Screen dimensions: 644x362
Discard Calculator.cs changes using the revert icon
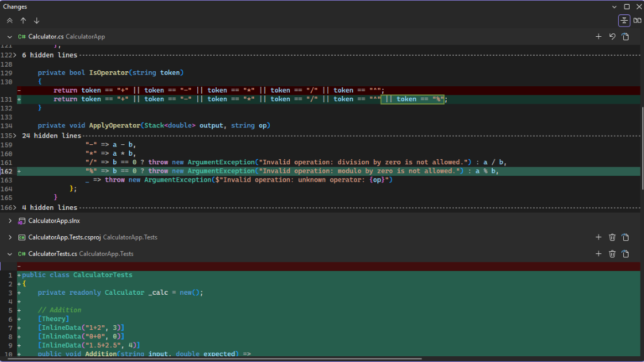click(612, 36)
